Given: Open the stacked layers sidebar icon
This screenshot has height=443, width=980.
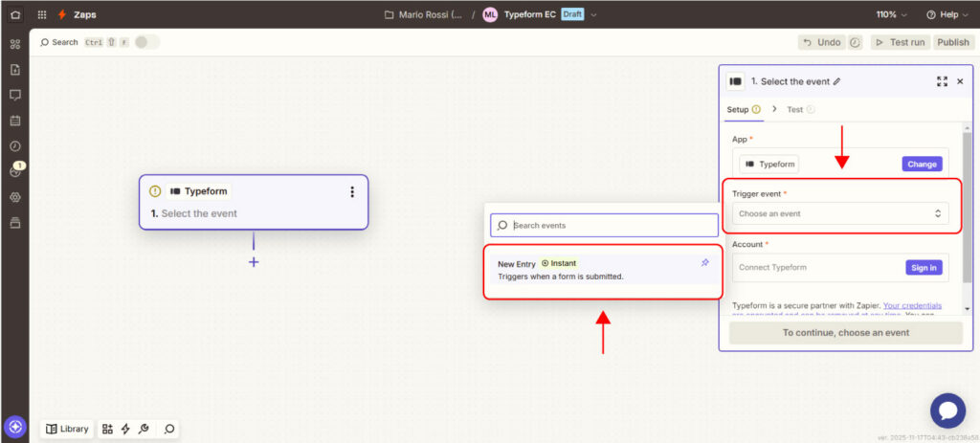Looking at the screenshot, I should click(x=15, y=222).
